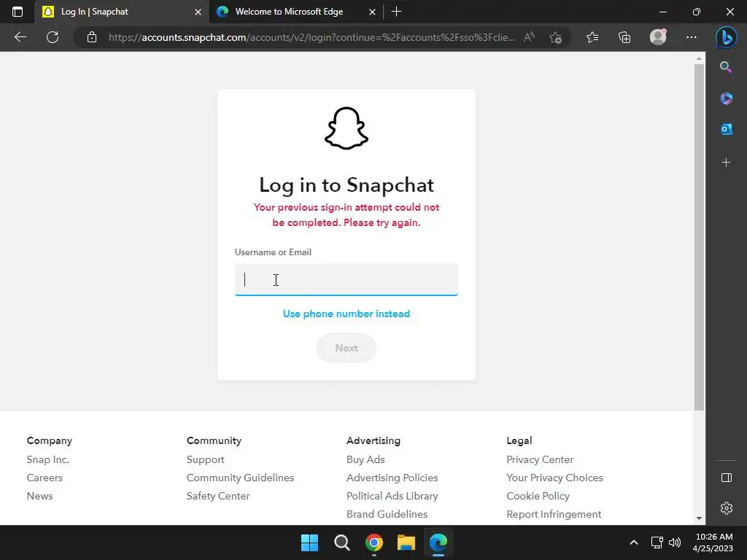This screenshot has width=747, height=560.
Task: Toggle the sidebar visibility icon
Action: [x=726, y=478]
